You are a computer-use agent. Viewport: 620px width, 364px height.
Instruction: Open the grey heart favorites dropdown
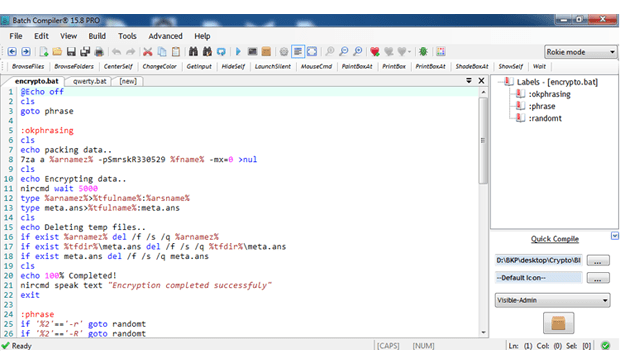(x=404, y=52)
